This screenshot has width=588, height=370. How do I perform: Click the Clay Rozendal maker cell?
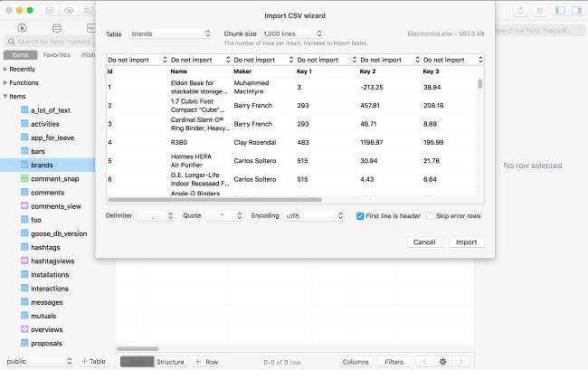click(x=255, y=142)
